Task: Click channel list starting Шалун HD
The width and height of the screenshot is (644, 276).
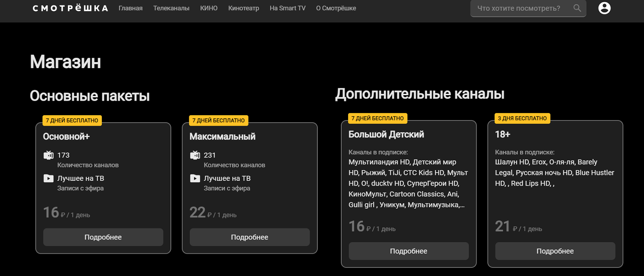Action: [x=555, y=173]
